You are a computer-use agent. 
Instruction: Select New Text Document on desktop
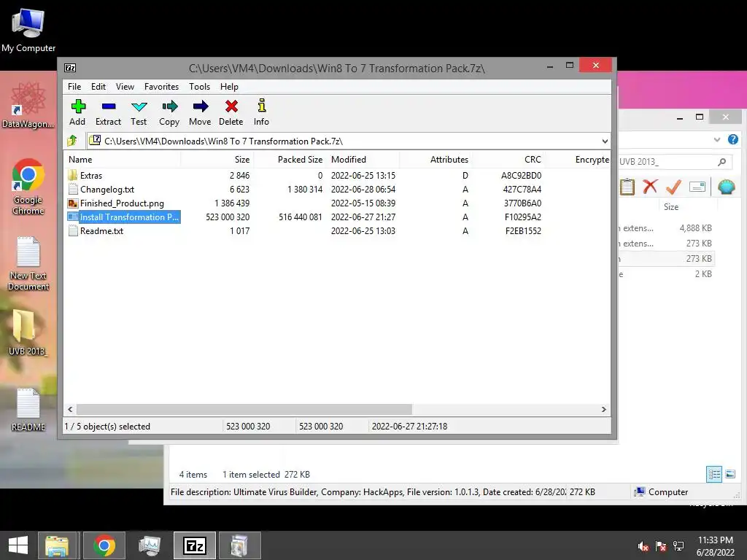coord(28,263)
